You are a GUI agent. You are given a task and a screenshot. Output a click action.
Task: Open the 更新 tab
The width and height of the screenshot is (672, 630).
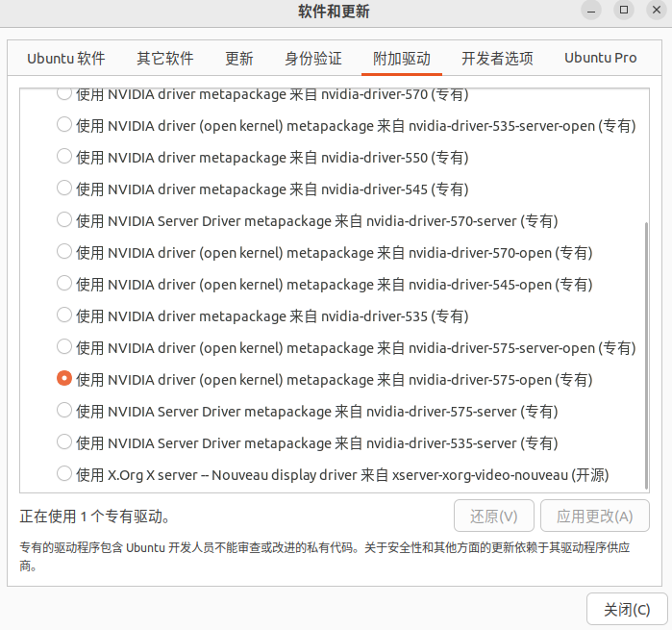(239, 59)
